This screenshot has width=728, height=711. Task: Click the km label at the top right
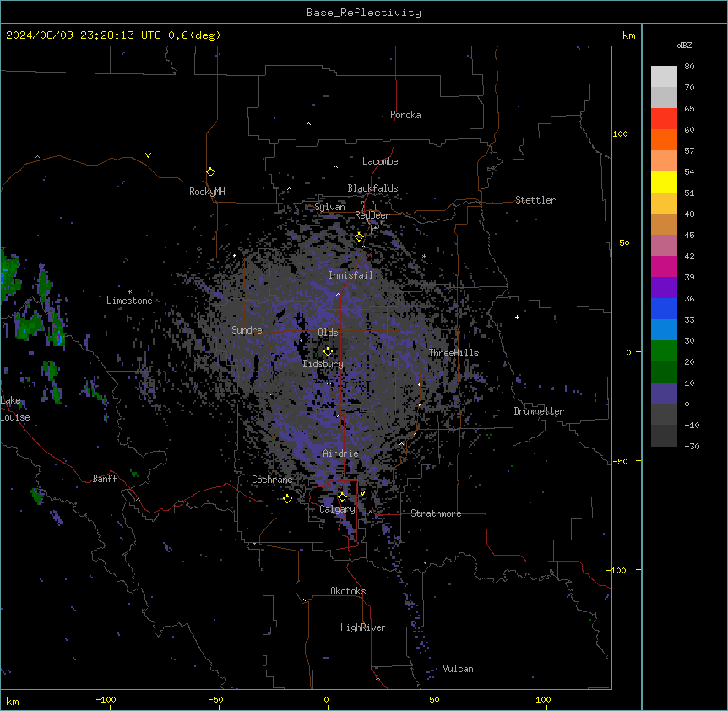pyautogui.click(x=628, y=35)
